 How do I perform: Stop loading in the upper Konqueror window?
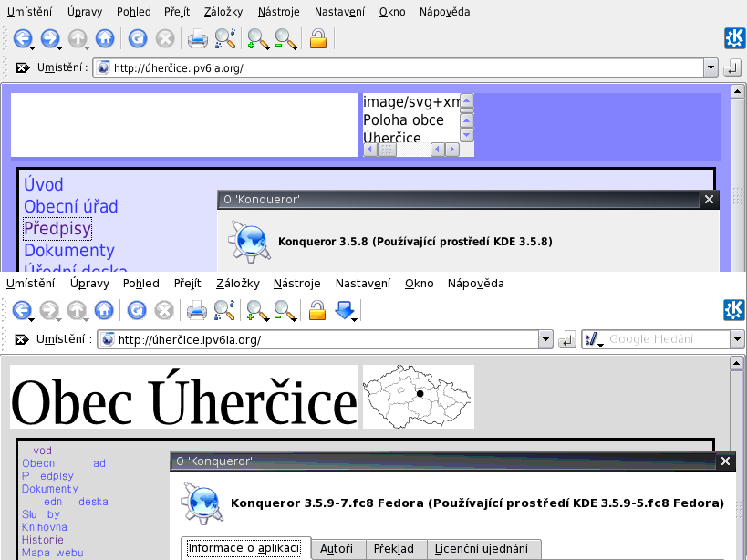165,38
